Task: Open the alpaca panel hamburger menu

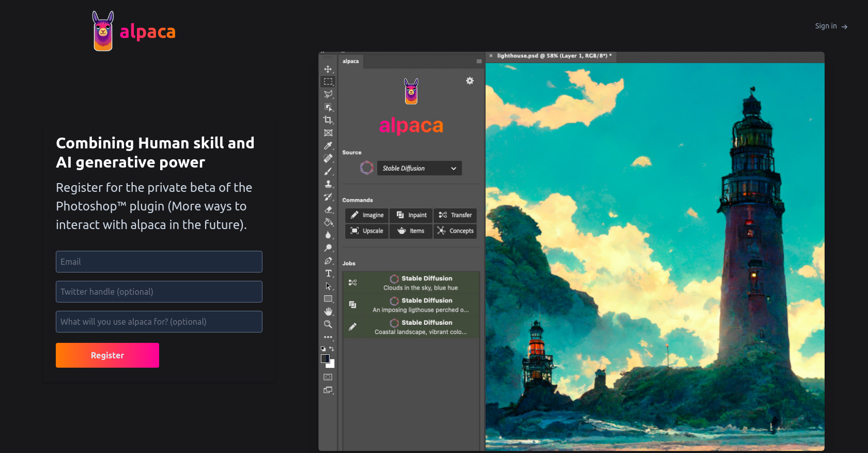Action: (x=479, y=62)
